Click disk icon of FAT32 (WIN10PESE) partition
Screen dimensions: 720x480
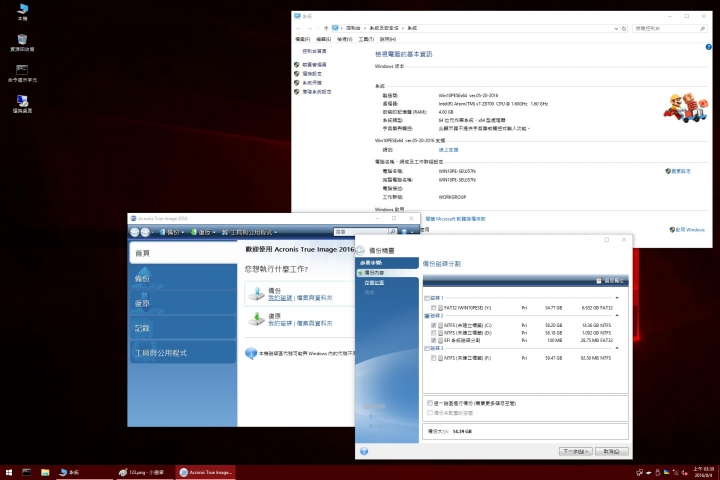coord(440,308)
